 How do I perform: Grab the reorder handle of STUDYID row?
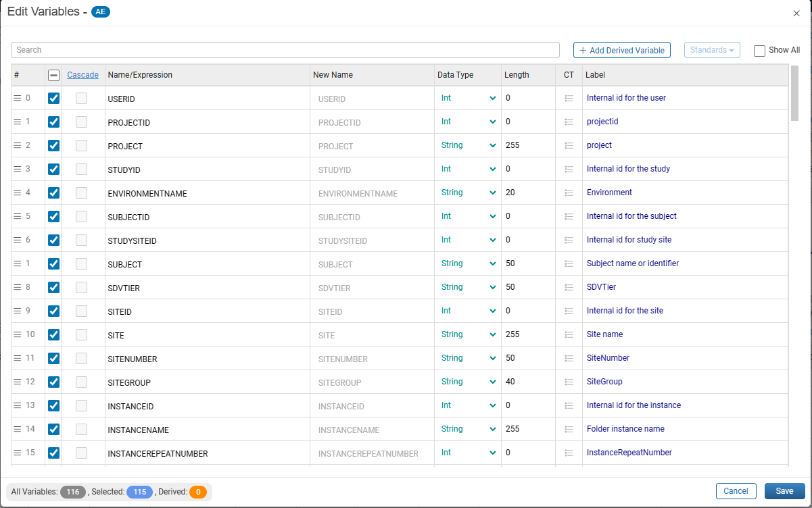pyautogui.click(x=18, y=169)
